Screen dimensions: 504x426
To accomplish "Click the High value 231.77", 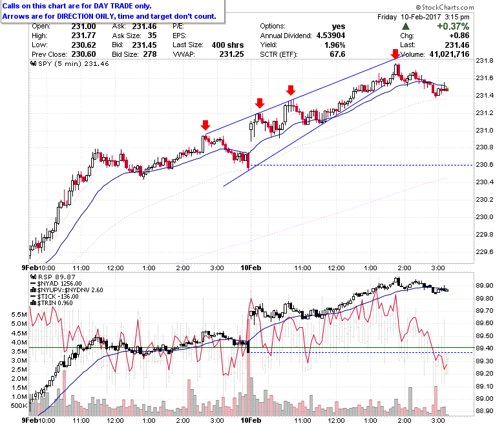I will point(83,36).
